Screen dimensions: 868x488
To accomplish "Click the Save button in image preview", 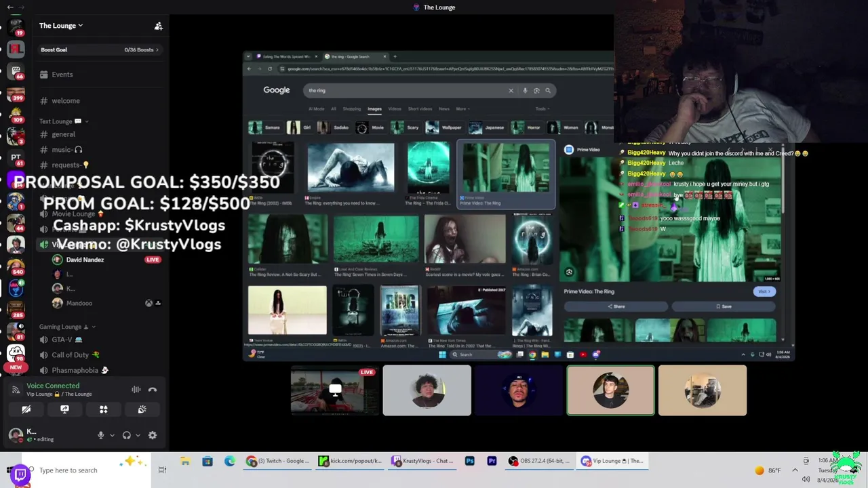I will coord(724,306).
